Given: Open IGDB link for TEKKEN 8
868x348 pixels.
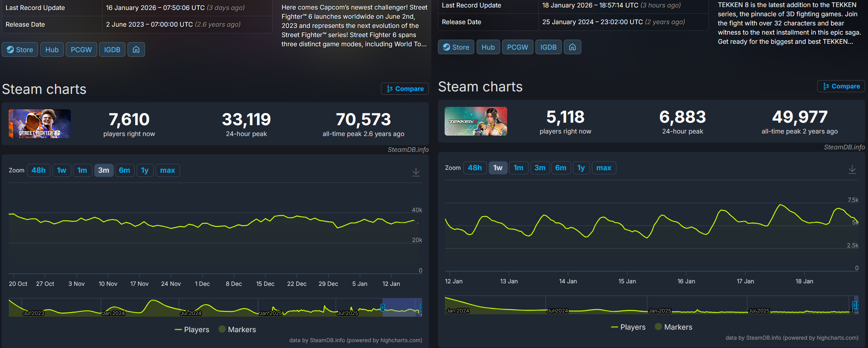Looking at the screenshot, I should tap(548, 47).
